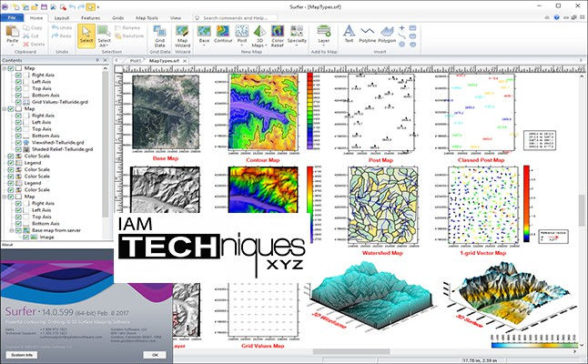Toggle the first Map checkbox in Contents

click(x=11, y=68)
